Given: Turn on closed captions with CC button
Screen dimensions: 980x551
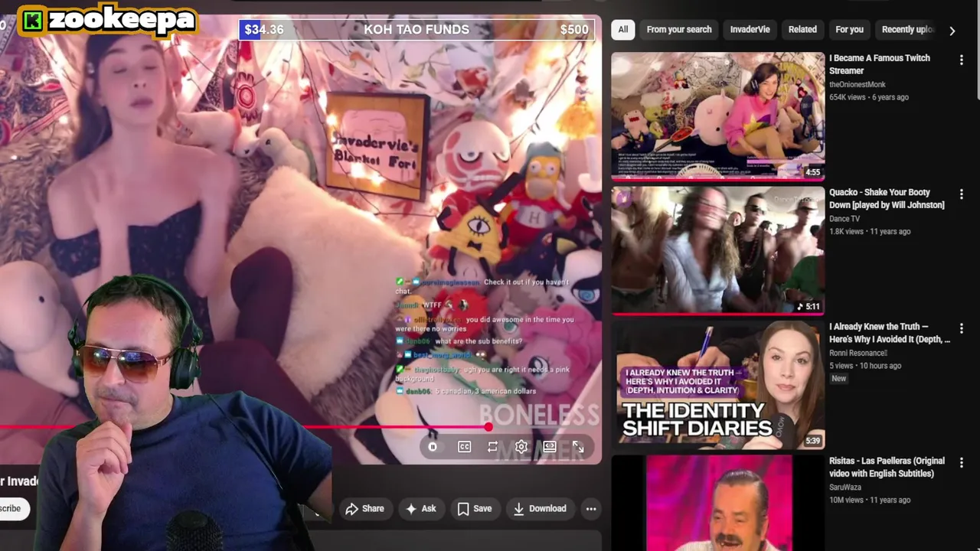Looking at the screenshot, I should coord(464,447).
